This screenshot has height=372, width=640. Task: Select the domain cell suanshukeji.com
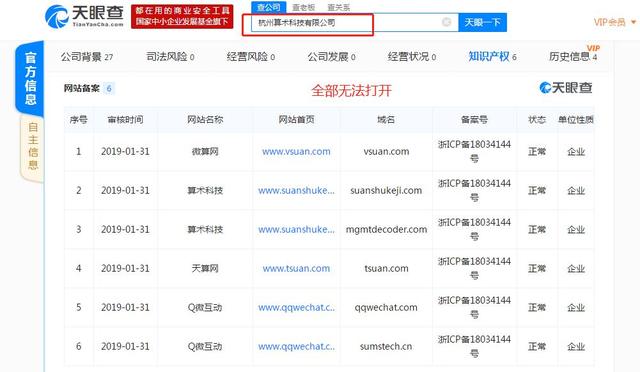[386, 190]
